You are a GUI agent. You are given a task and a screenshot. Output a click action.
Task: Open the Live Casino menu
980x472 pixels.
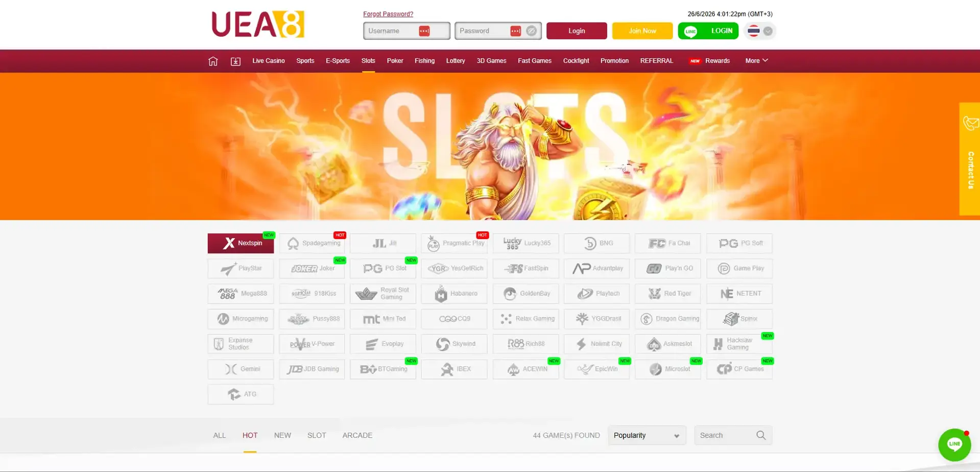point(269,61)
